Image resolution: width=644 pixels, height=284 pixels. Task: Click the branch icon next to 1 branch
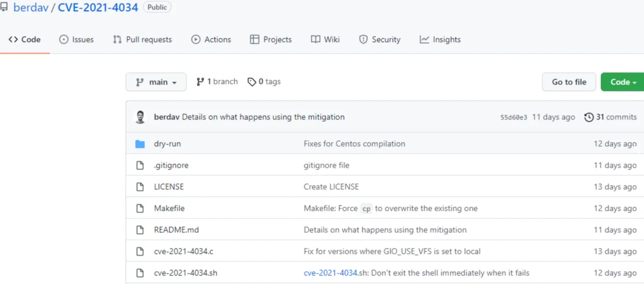click(x=200, y=82)
